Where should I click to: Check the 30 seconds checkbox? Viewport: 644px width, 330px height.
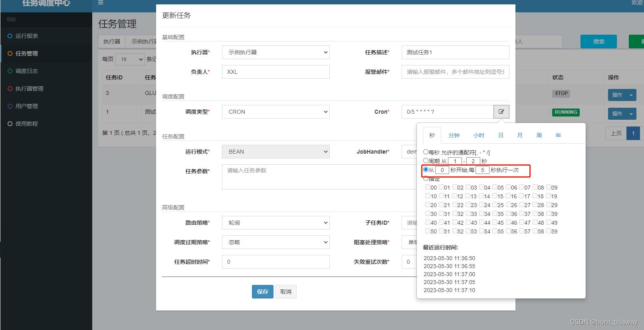[x=428, y=213]
